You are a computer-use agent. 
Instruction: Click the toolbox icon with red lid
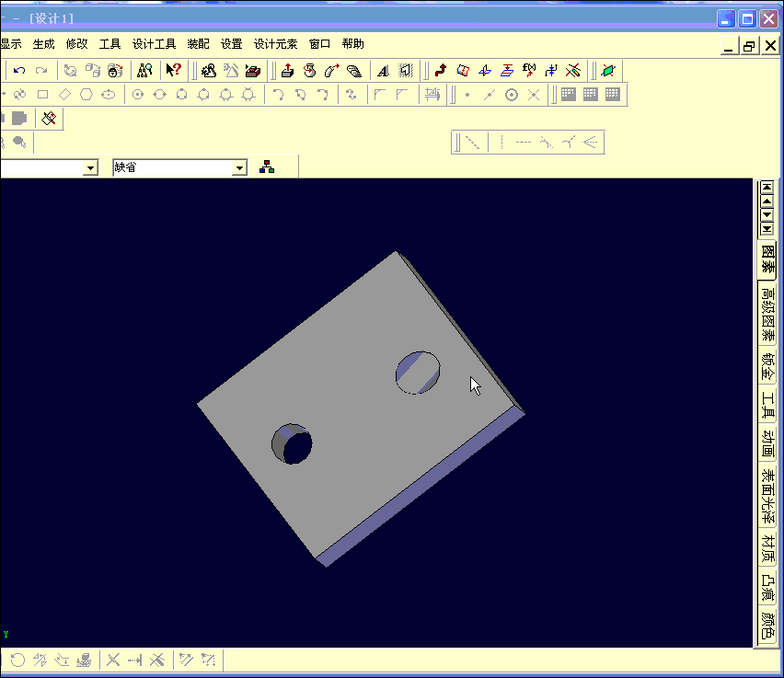click(253, 71)
